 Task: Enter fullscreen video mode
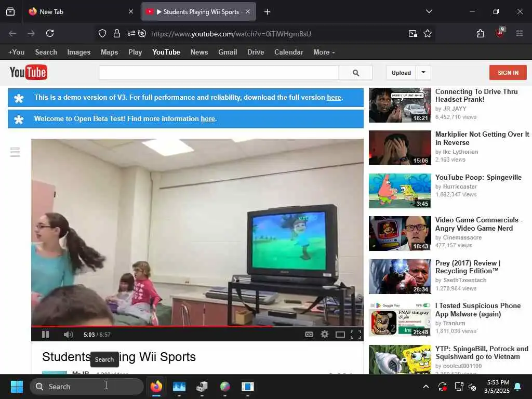(355, 335)
